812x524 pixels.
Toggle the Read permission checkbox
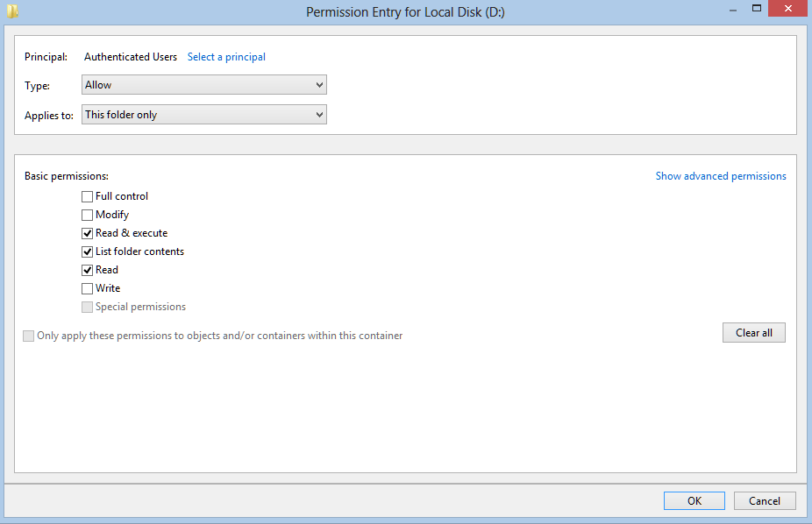click(x=87, y=270)
